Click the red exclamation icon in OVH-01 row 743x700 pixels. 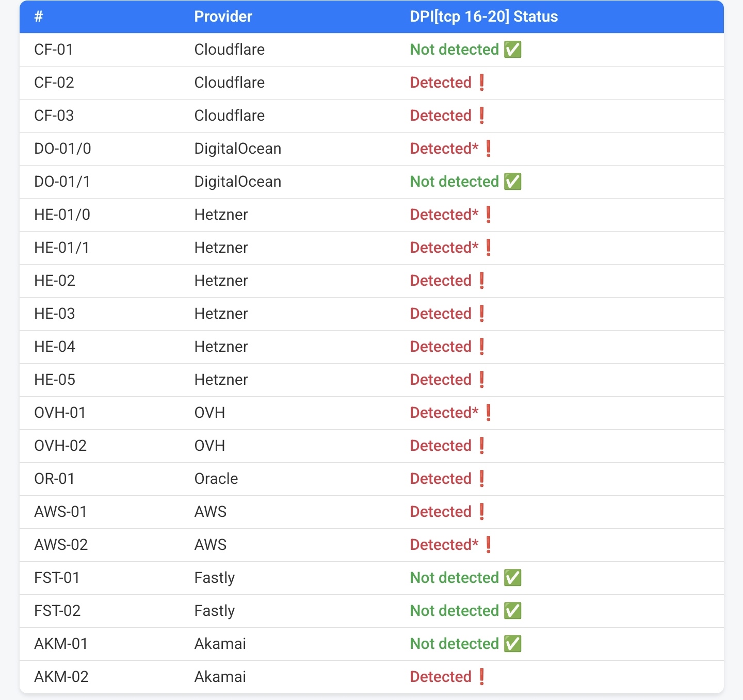coord(488,413)
